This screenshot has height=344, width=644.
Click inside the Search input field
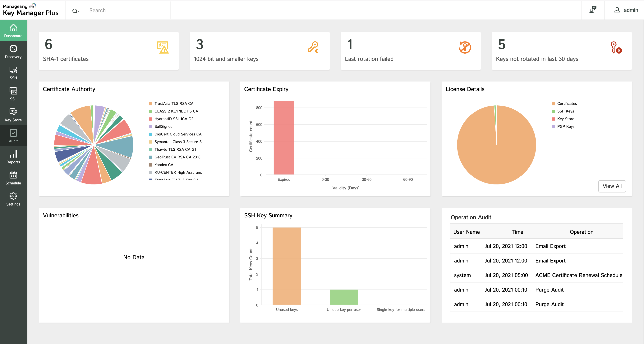coord(120,10)
